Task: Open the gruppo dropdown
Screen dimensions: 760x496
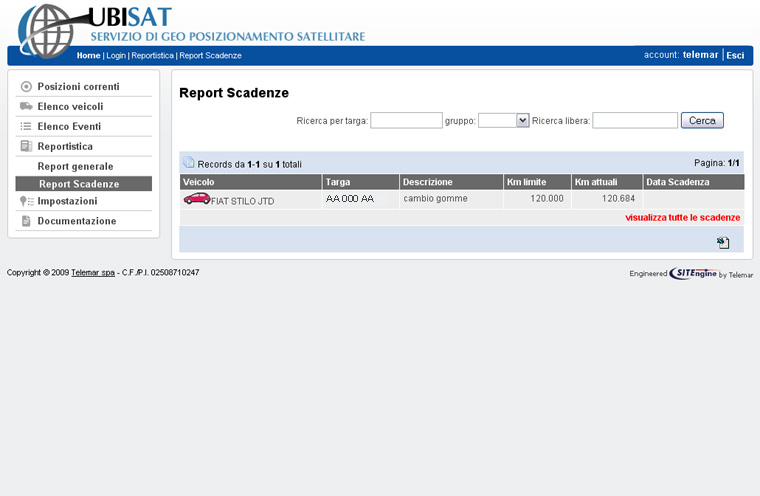Action: pyautogui.click(x=503, y=120)
